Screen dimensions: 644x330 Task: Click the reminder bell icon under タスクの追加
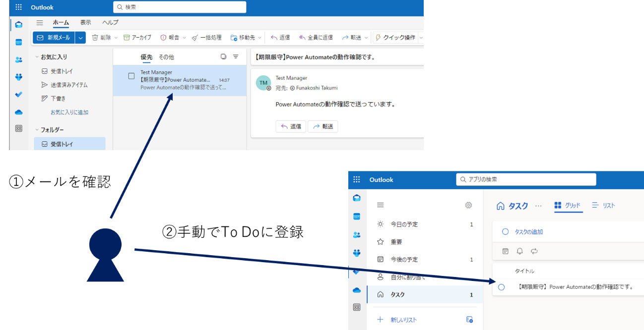coord(519,251)
